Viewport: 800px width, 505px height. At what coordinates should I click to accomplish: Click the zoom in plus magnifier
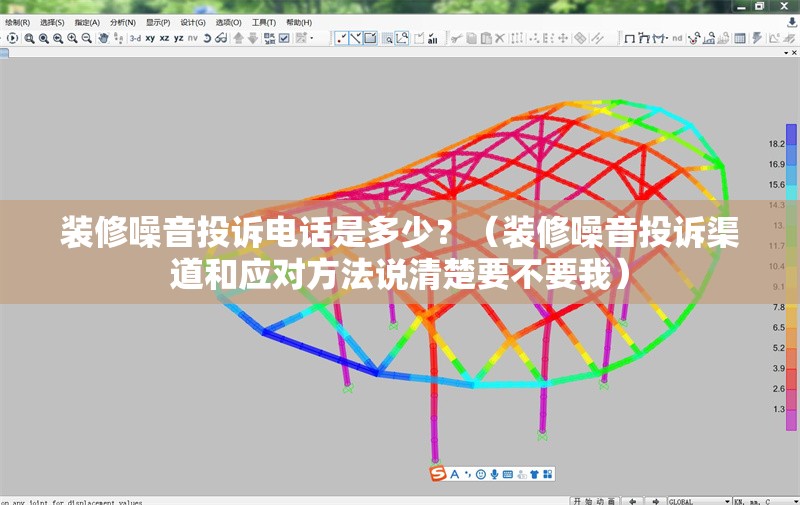72,38
